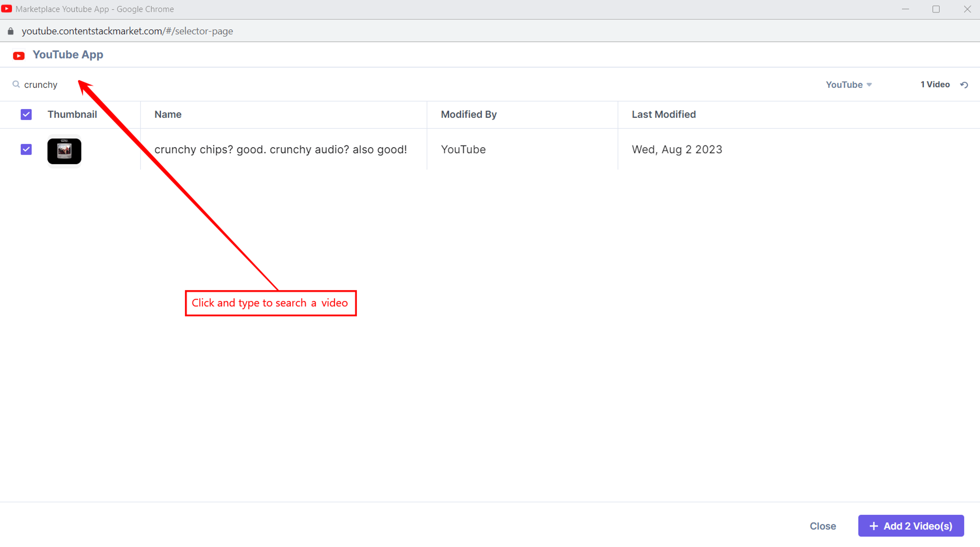980x547 pixels.
Task: Toggle the select-all checkbox in header
Action: [x=26, y=115]
